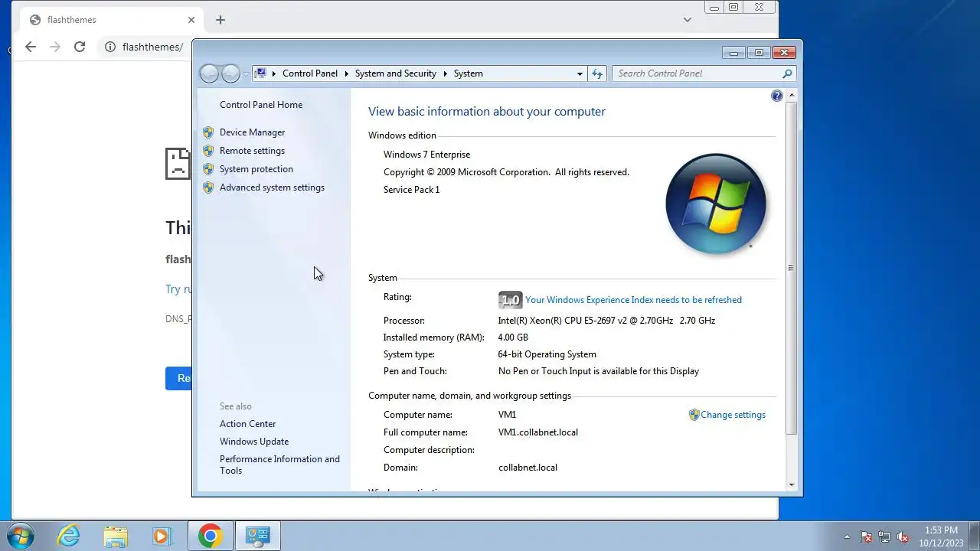This screenshot has width=980, height=551.
Task: Open the help question mark icon
Action: [777, 96]
